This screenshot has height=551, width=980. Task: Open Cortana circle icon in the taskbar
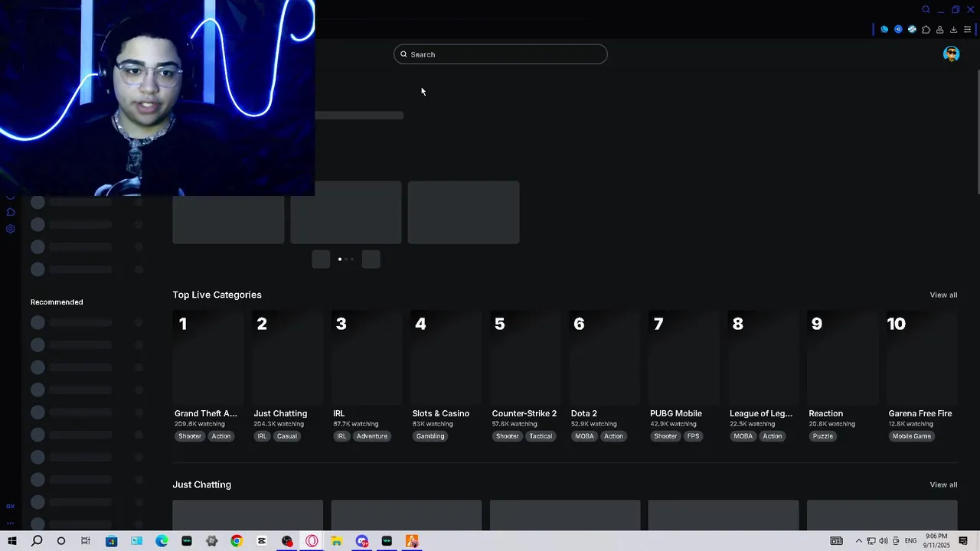[x=61, y=541]
